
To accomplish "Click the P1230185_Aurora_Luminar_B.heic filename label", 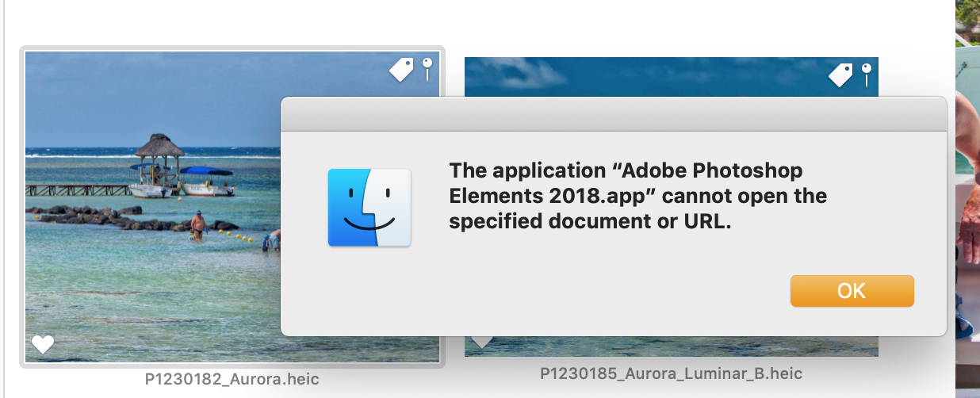I will point(671,373).
